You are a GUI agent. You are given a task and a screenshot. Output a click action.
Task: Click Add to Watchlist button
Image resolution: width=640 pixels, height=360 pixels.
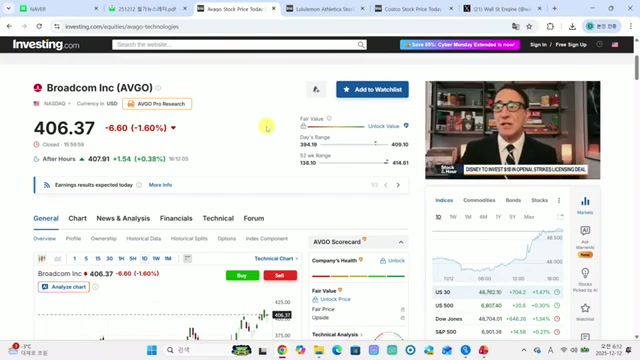[x=372, y=89]
